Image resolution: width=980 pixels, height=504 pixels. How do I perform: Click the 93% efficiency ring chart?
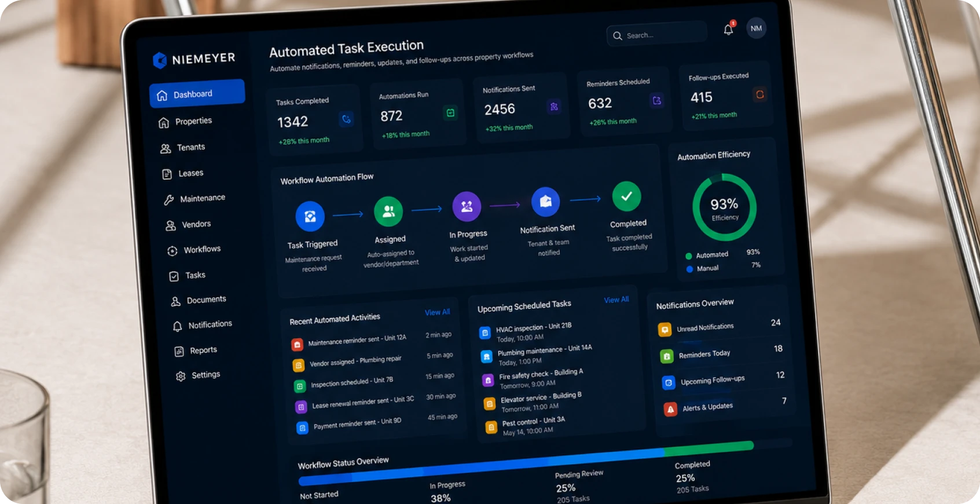724,207
